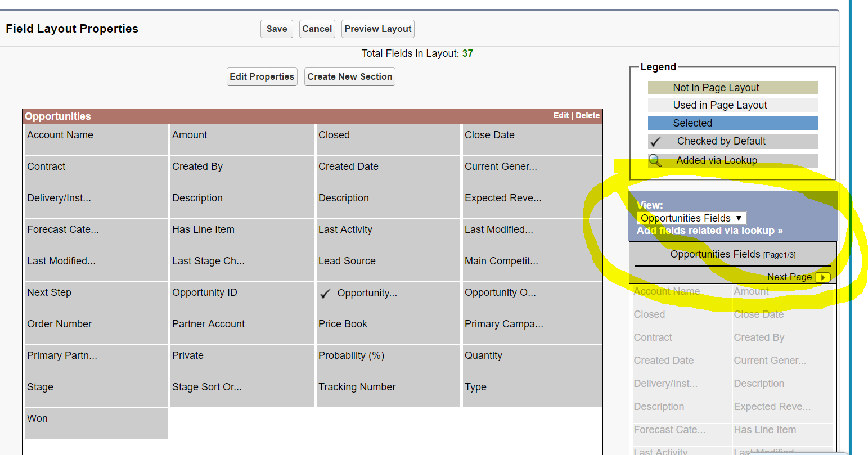Click the Checked by Default checkmark in Legend
The image size is (868, 455).
[x=656, y=141]
